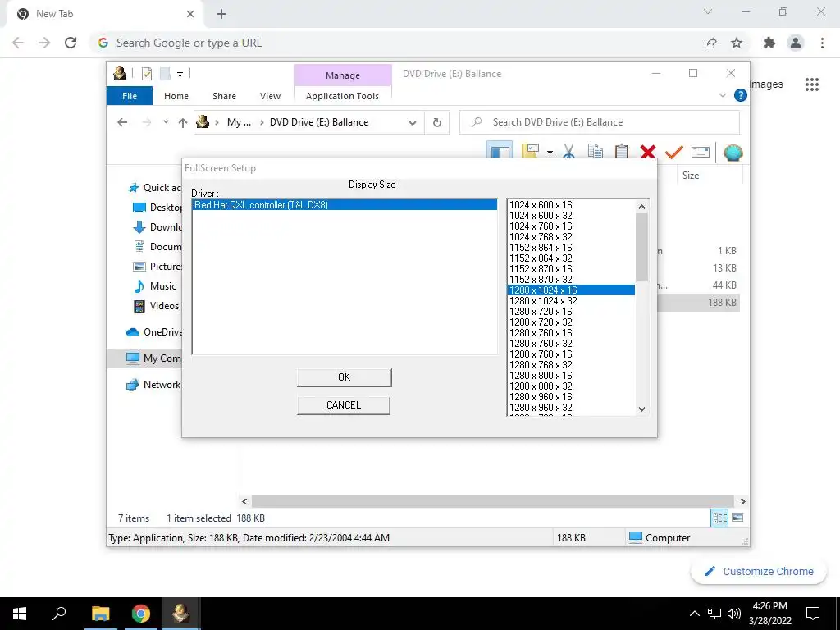Image resolution: width=840 pixels, height=630 pixels.
Task: Click Explorer horizontal scrollbar left arrow
Action: [x=244, y=501]
